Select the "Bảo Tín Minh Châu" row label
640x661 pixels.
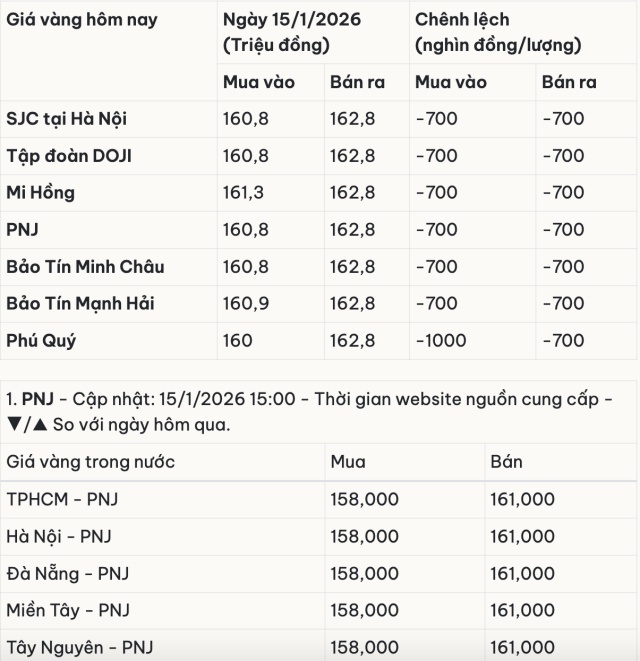[x=85, y=267]
